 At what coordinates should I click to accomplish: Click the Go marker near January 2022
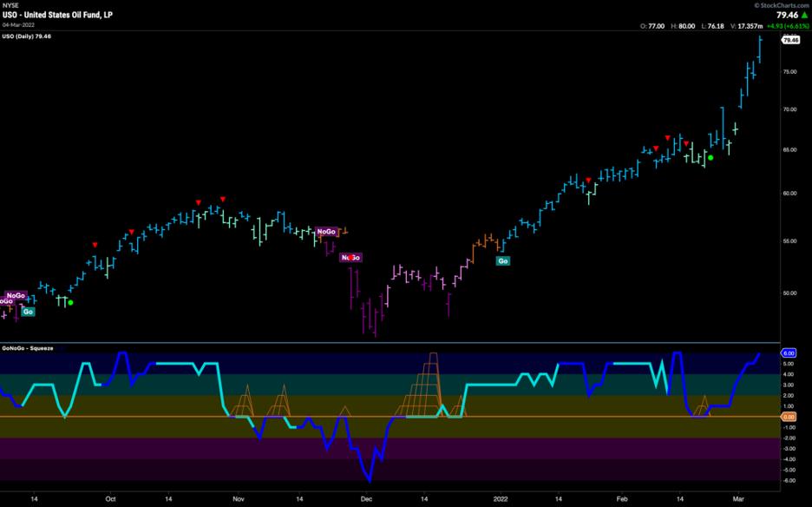pyautogui.click(x=503, y=260)
